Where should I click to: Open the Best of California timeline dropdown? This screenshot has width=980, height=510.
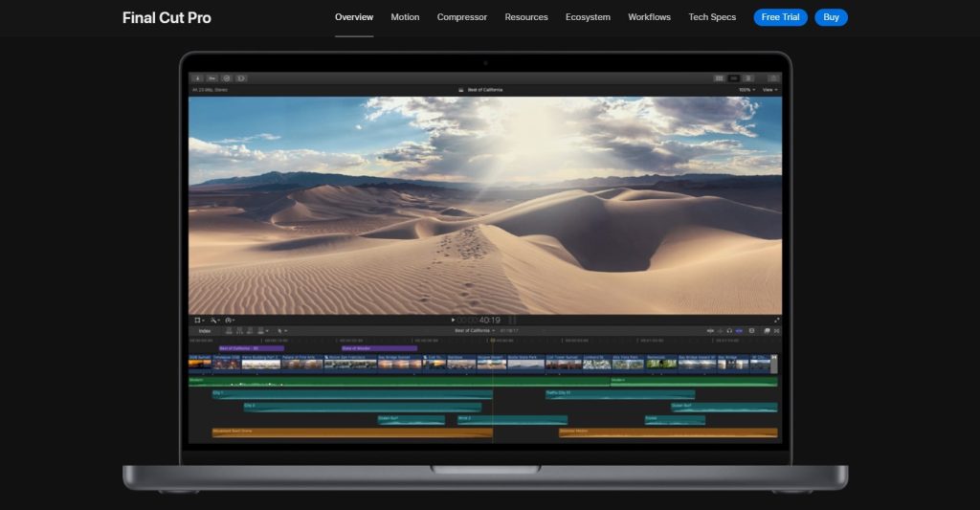click(x=475, y=330)
